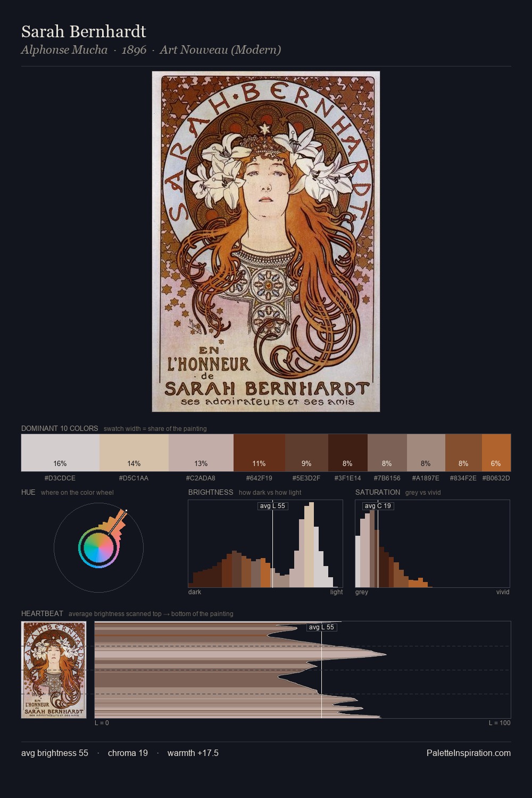Click the 'L = 0' axis label

point(102,723)
